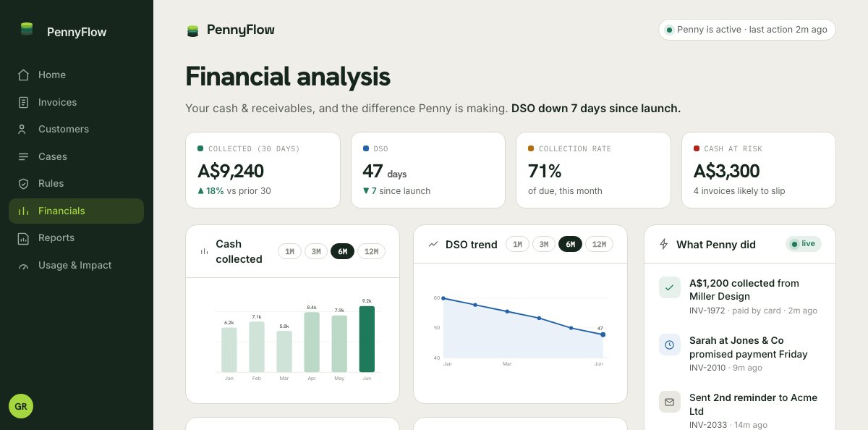Select 6M range for Cash collected
868x430 pixels.
pos(343,251)
